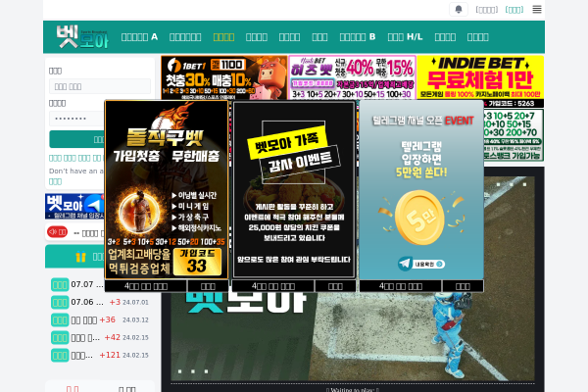
Task: Click the 벳모아 site logo
Action: pyautogui.click(x=82, y=37)
